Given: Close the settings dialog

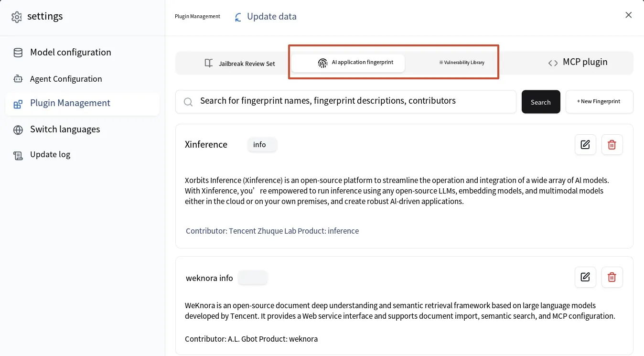Looking at the screenshot, I should 629,15.
